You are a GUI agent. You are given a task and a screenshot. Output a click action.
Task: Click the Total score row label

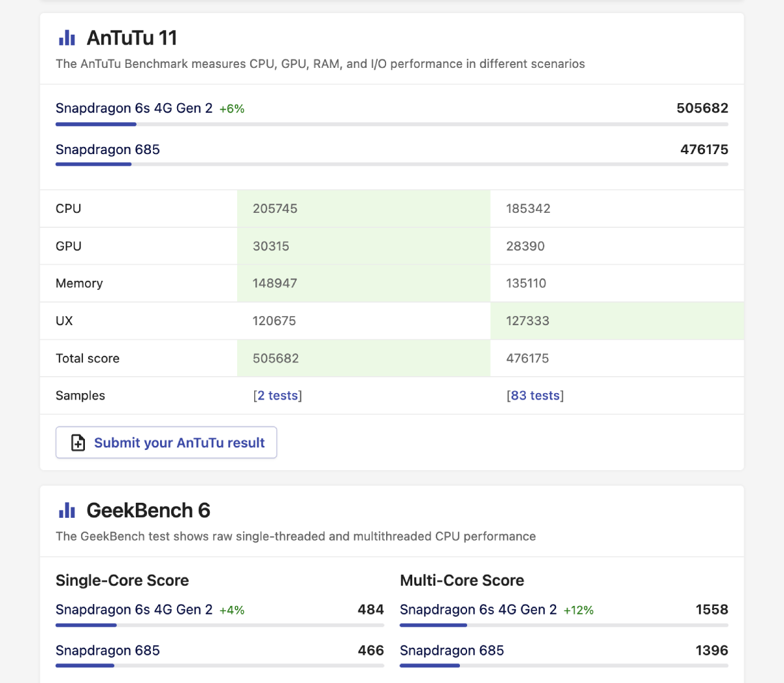pos(88,358)
